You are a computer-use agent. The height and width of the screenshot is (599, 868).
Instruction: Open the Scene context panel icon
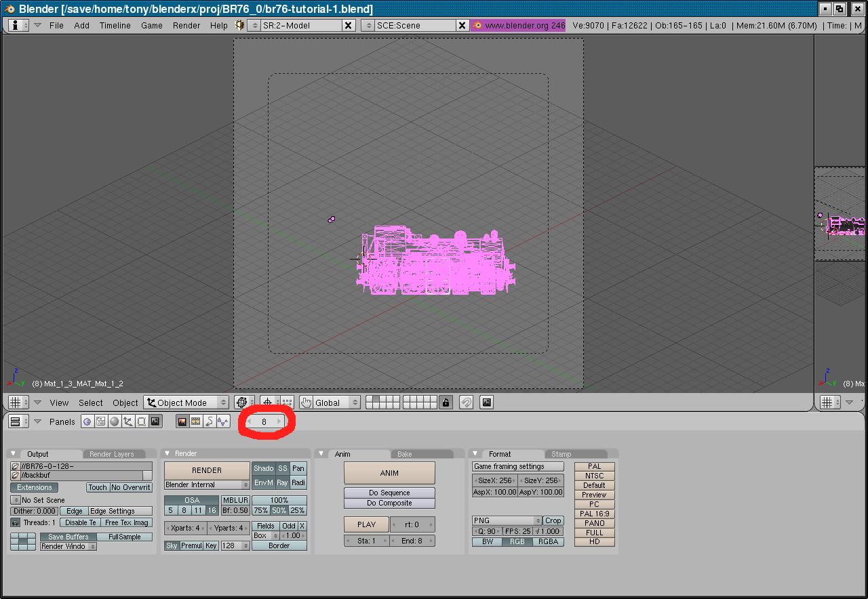point(155,421)
